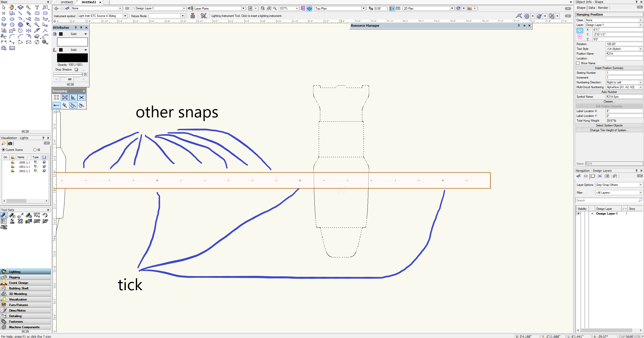This screenshot has width=644, height=338.
Task: Switch to the Untitled1 document tab
Action: pyautogui.click(x=67, y=2)
